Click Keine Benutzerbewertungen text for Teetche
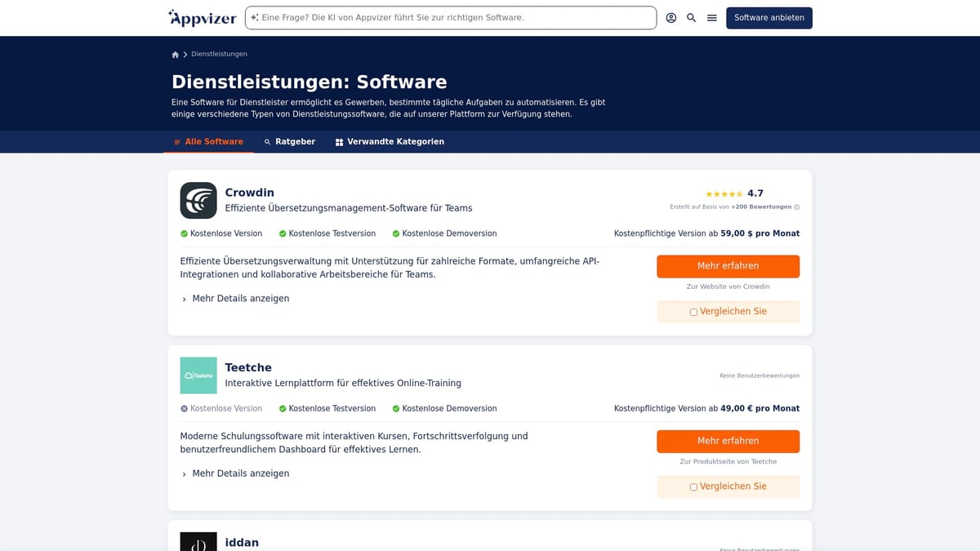Image resolution: width=980 pixels, height=551 pixels. click(x=759, y=376)
